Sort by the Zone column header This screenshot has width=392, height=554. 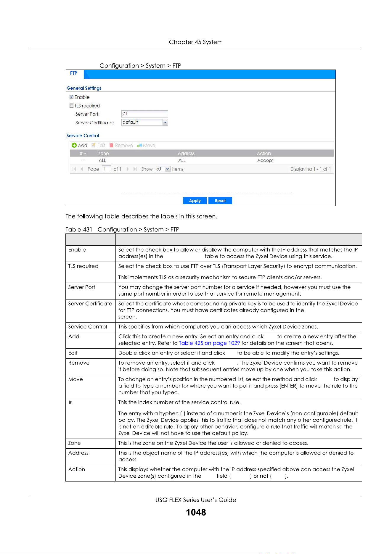[x=104, y=154]
